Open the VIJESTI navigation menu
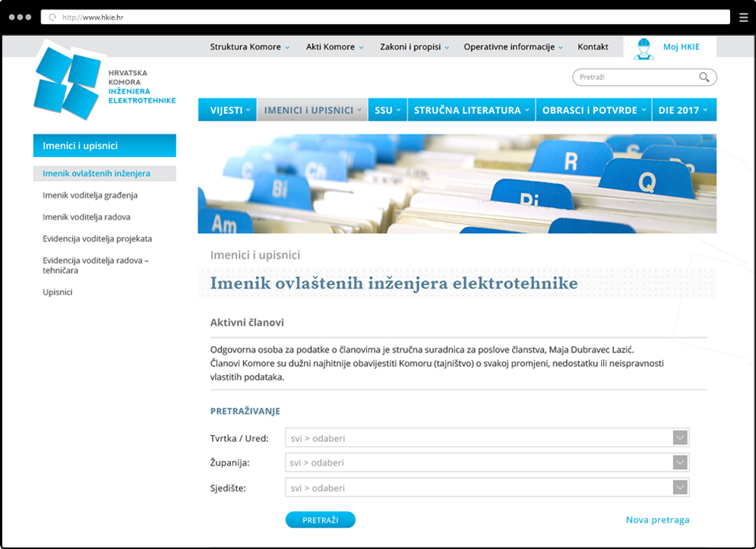756x549 pixels. point(227,110)
